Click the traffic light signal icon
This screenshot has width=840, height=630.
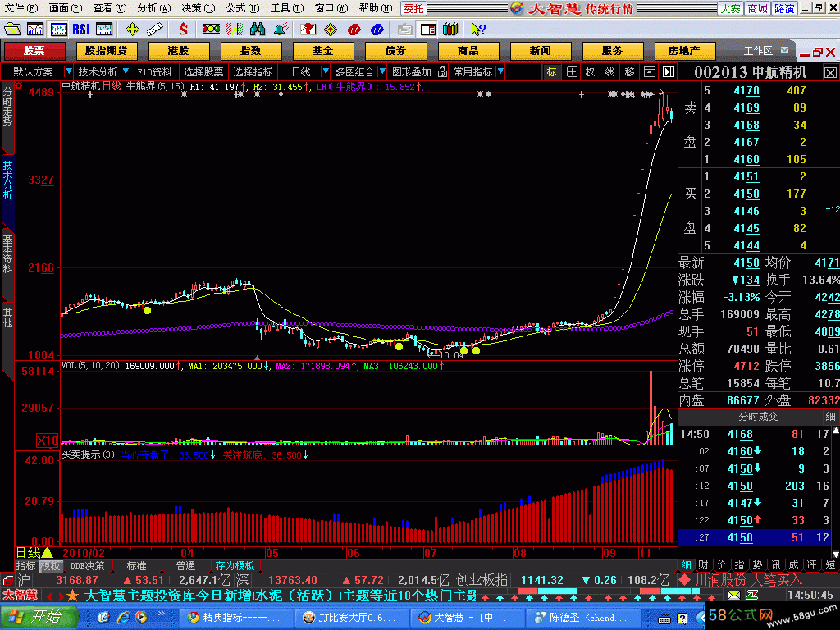211,29
